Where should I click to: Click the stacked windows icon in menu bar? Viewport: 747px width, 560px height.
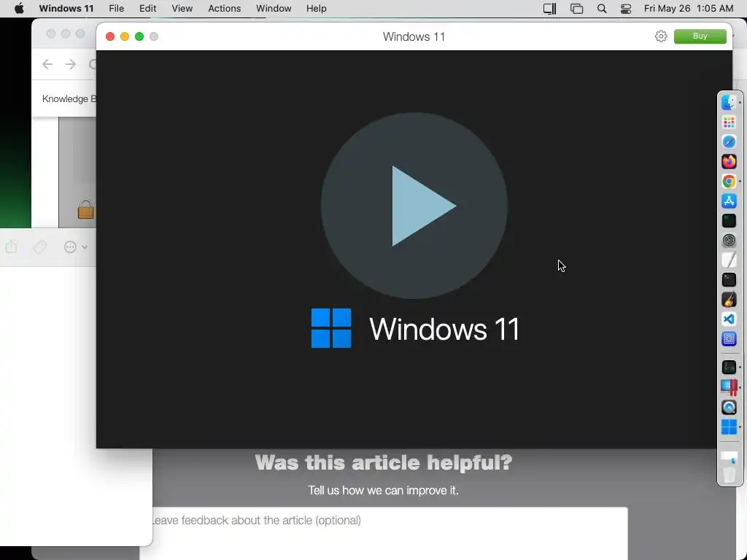point(576,9)
